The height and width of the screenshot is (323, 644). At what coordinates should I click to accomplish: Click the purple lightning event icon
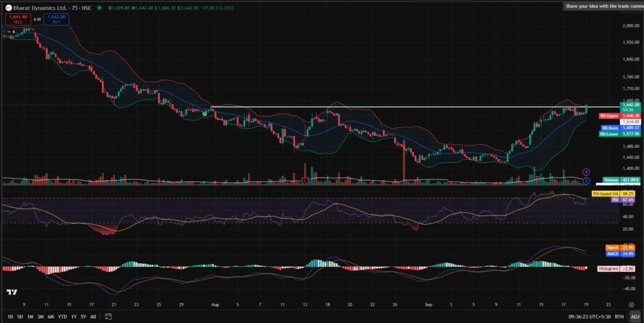(x=586, y=171)
